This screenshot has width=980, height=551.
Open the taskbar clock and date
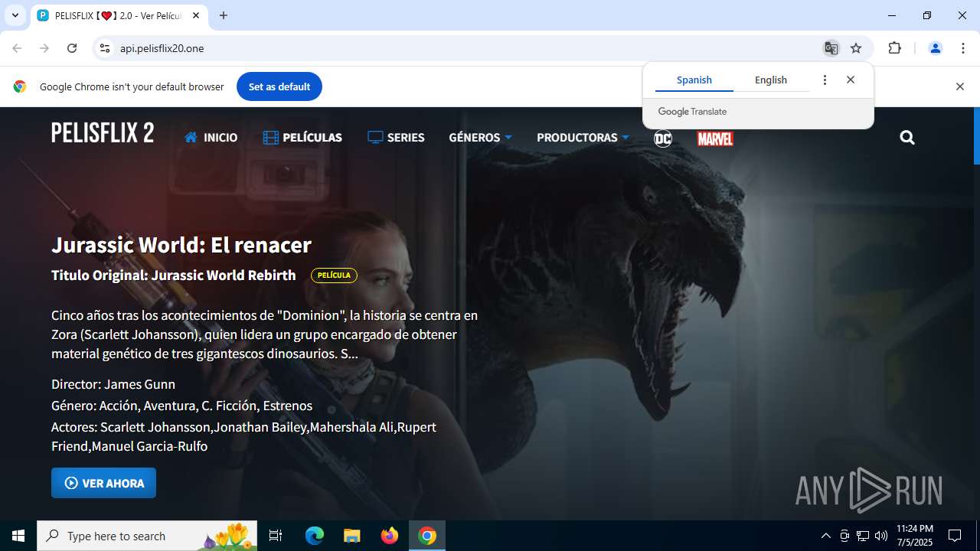915,536
